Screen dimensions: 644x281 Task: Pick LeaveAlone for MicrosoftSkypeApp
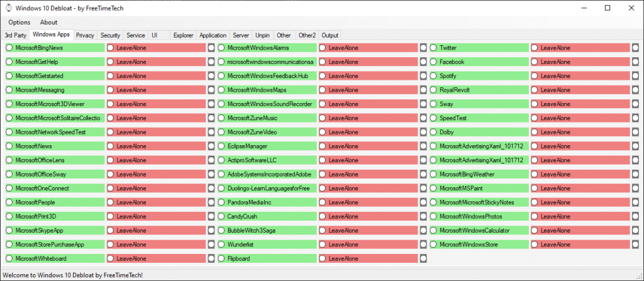point(111,231)
